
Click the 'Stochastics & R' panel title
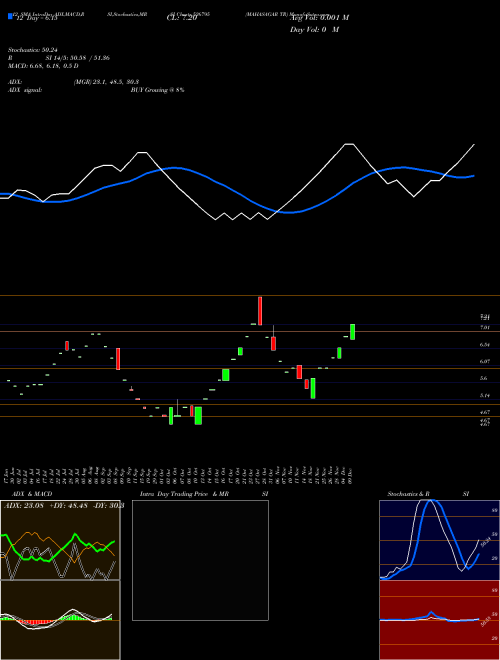[409, 494]
